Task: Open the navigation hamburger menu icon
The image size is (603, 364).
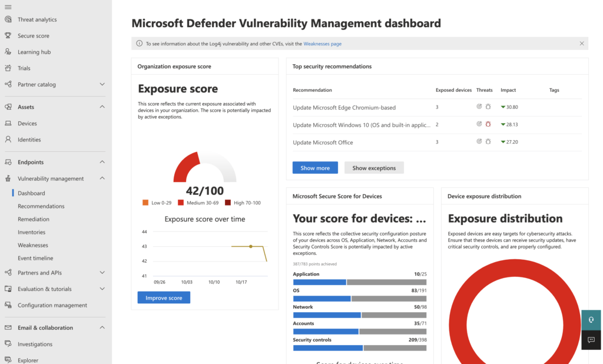Action: coord(7,5)
